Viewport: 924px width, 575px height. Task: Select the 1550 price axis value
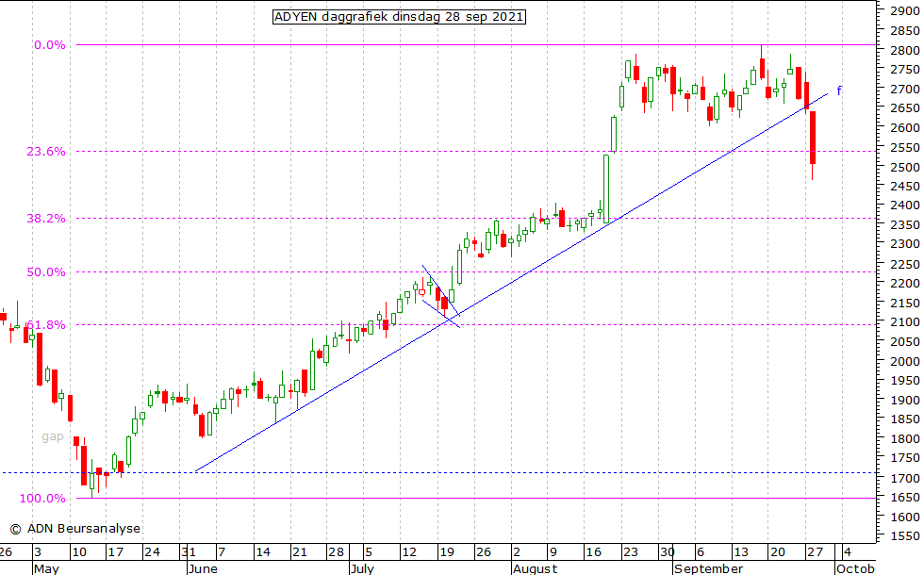905,536
